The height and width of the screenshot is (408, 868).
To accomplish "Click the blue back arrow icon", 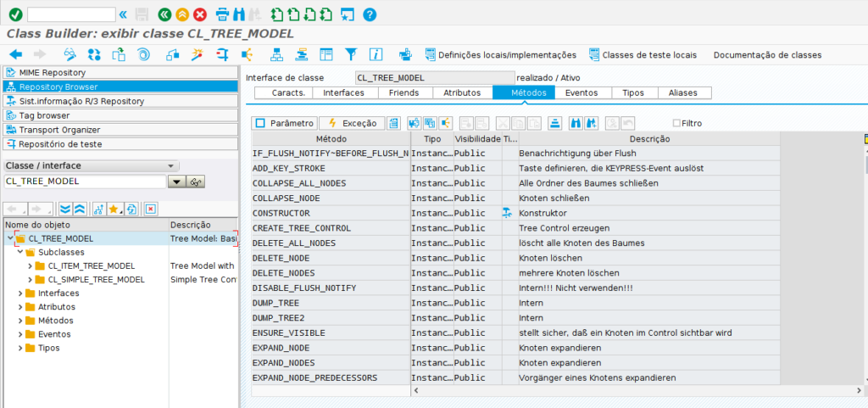I will coord(15,55).
